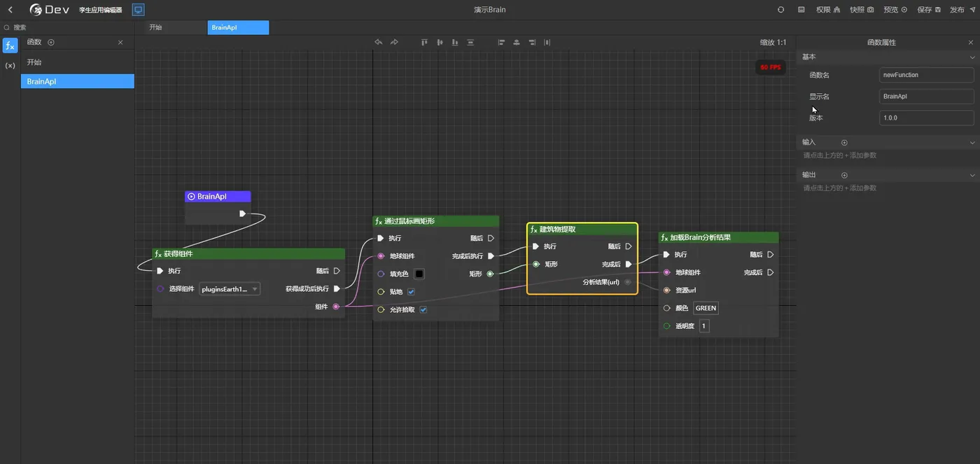Switch to the BrainApI tab
The height and width of the screenshot is (464, 980).
point(238,27)
